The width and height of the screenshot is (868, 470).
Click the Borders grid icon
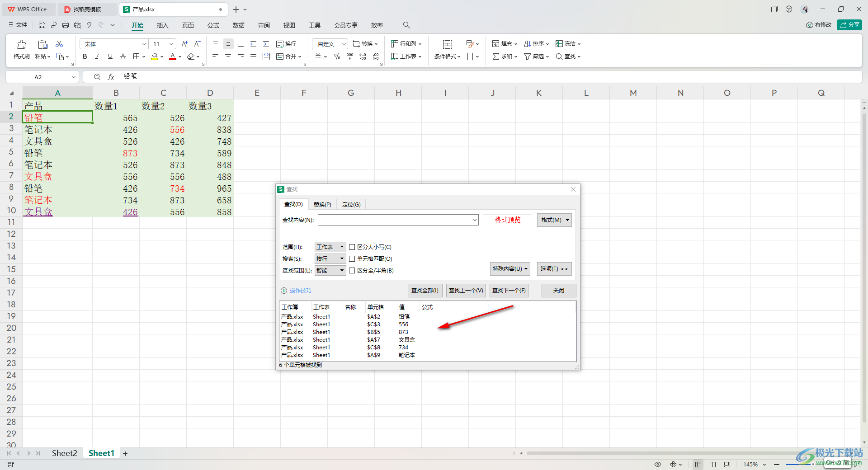(x=136, y=56)
